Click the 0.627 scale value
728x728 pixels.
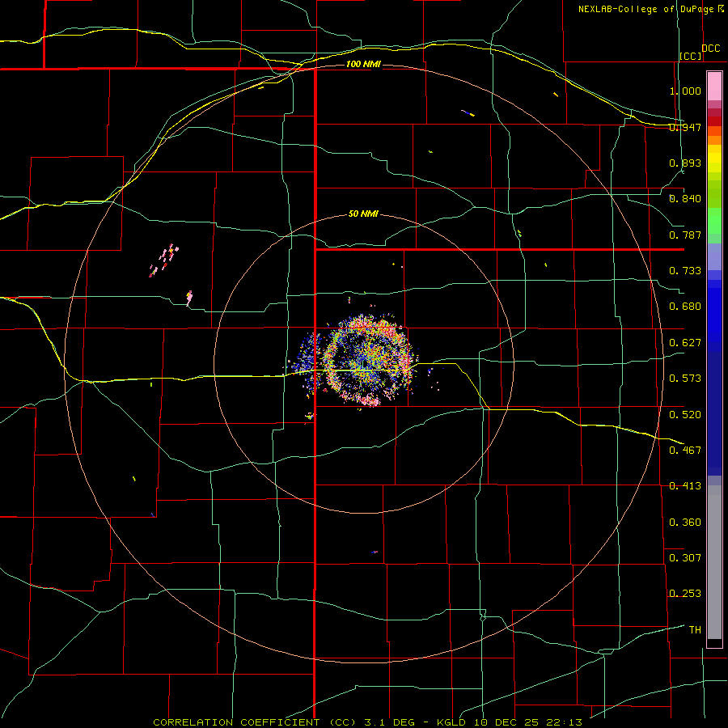point(685,343)
